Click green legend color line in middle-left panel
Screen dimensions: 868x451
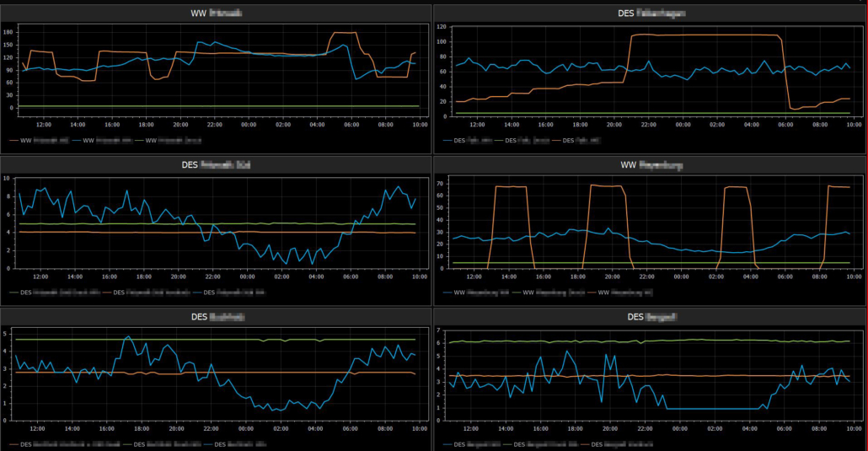tap(13, 292)
